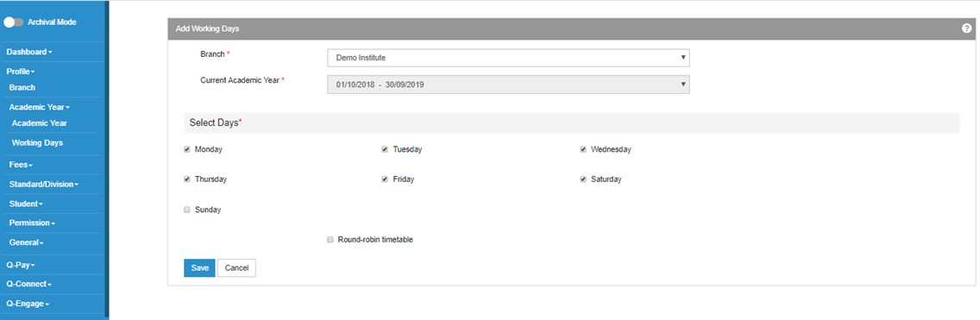980x320 pixels.
Task: Click the Add Working Days panel title
Action: (208, 28)
